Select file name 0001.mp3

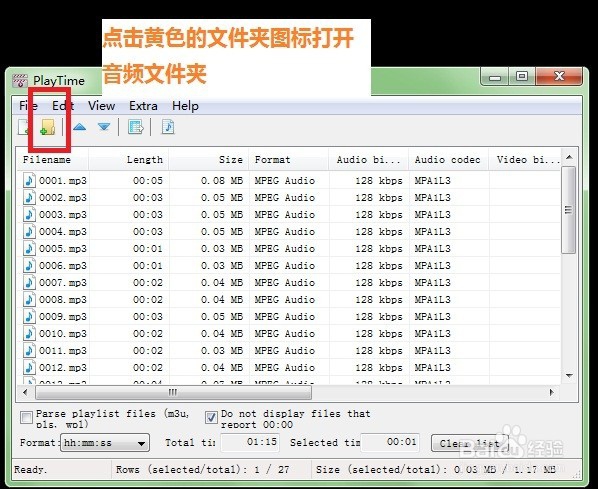pyautogui.click(x=63, y=180)
